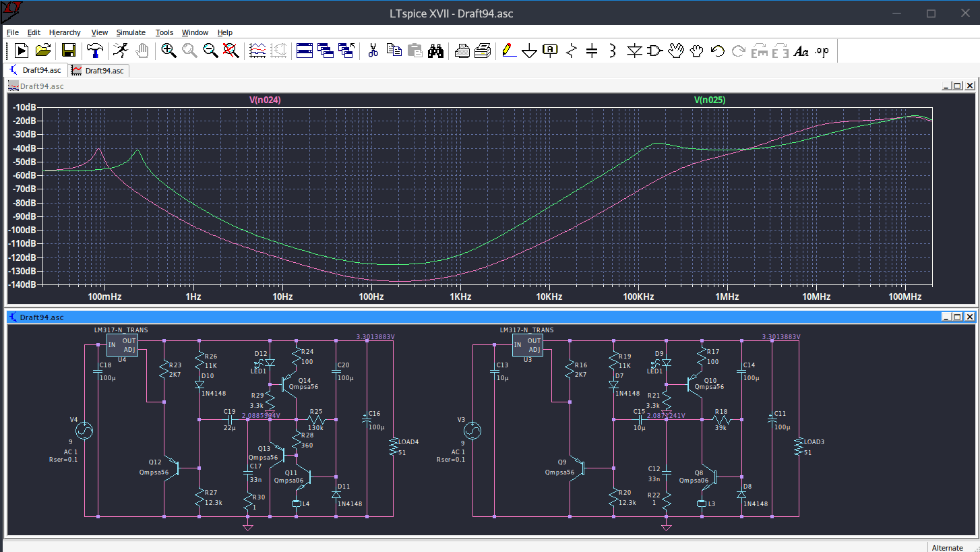The height and width of the screenshot is (552, 980).
Task: Click the Zoom In magnifier icon
Action: pos(169,51)
